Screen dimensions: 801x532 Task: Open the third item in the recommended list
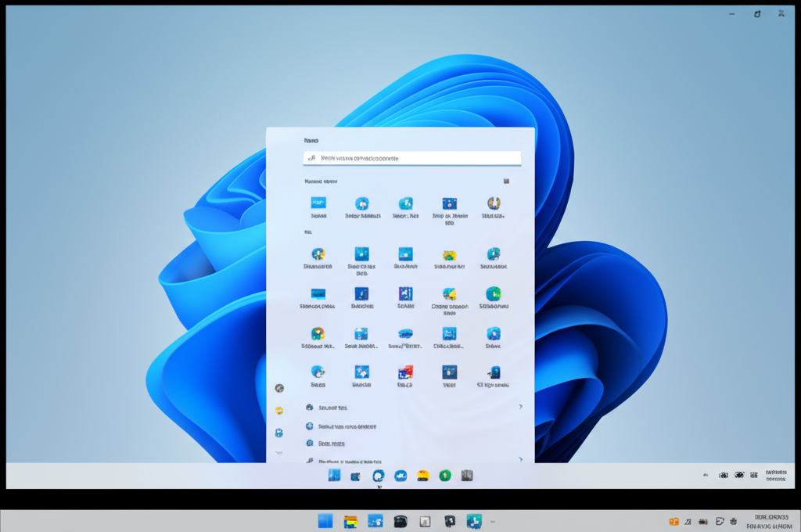(x=332, y=444)
